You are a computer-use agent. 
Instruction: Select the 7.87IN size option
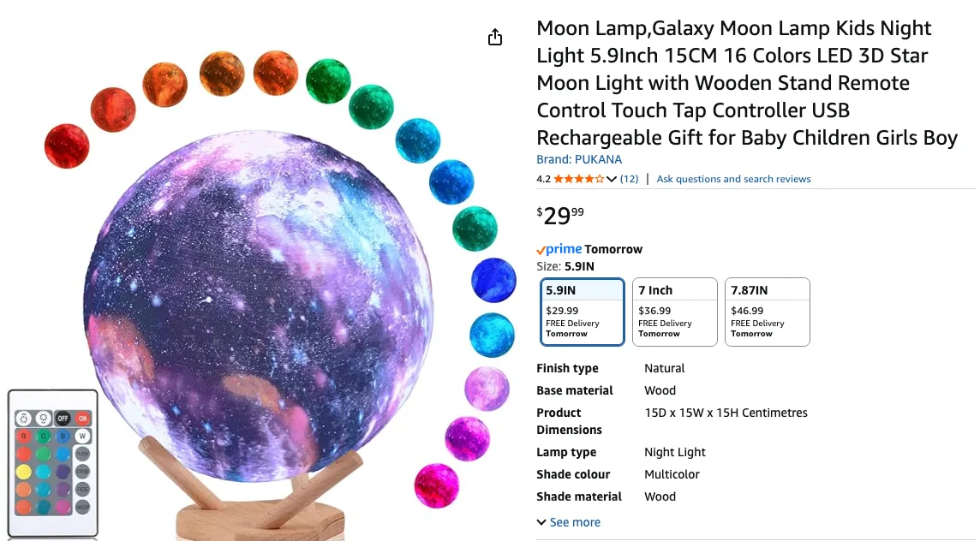coord(767,312)
